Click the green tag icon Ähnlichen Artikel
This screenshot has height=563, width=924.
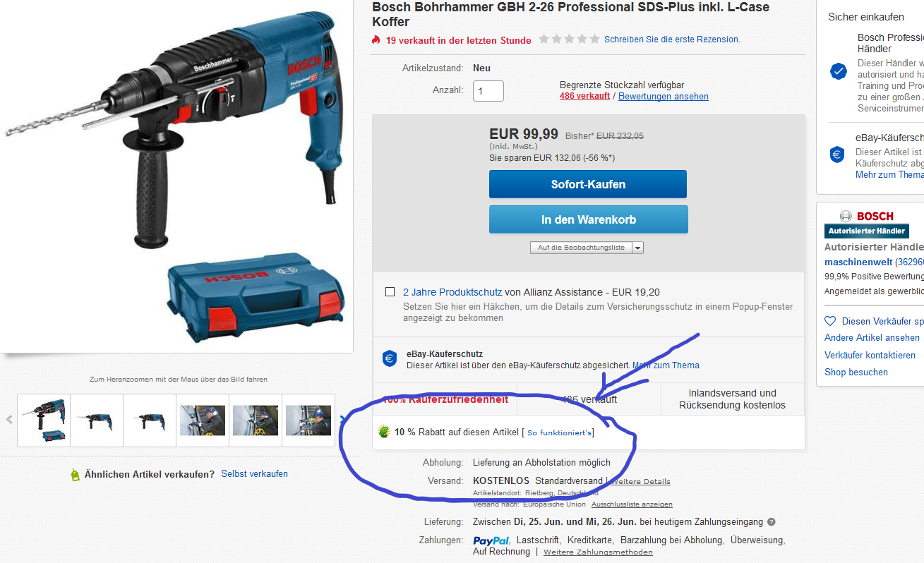[x=76, y=475]
